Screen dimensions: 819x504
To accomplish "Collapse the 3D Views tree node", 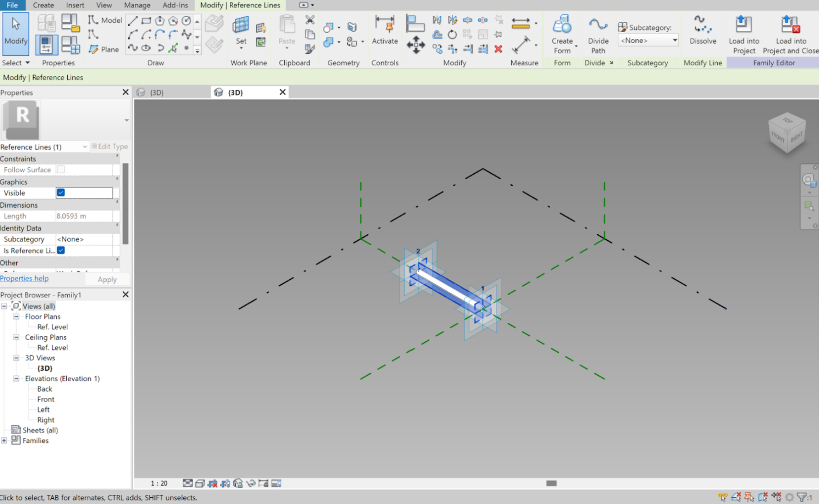I will click(x=16, y=358).
